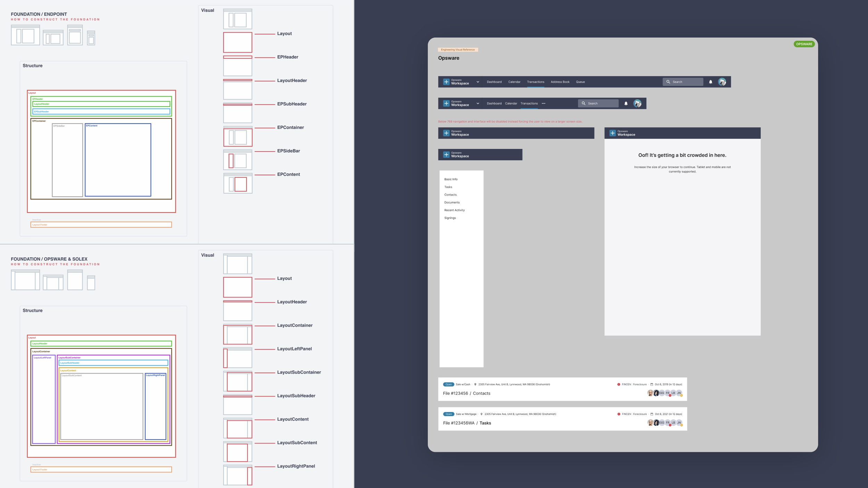Click the EPSideBar layout thumbnail

click(237, 160)
